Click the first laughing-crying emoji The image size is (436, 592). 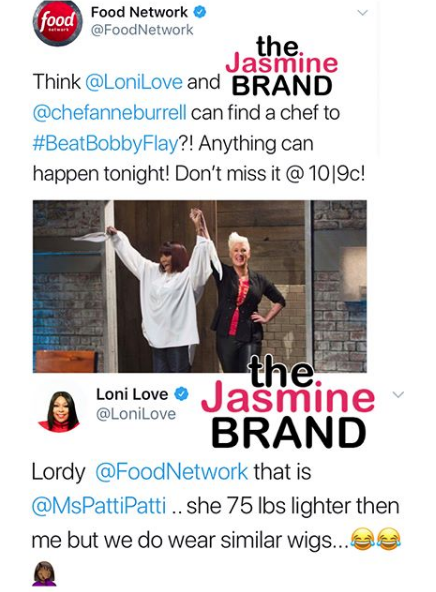(x=362, y=540)
